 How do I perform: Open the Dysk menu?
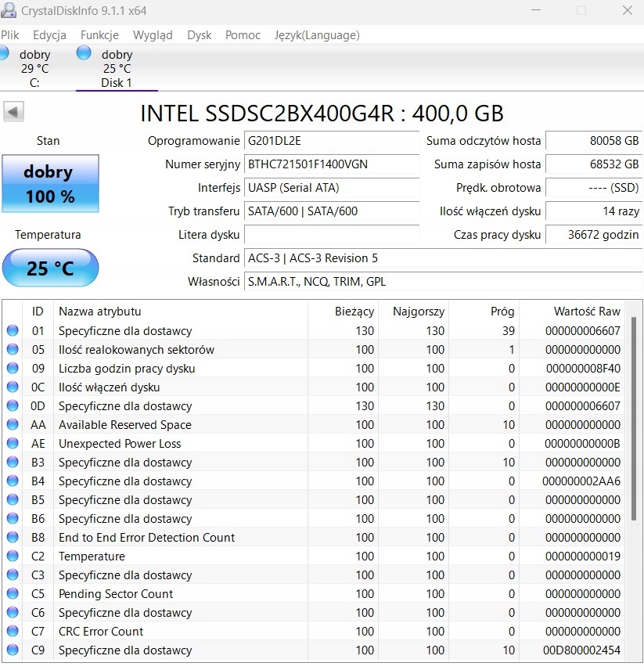coord(200,35)
